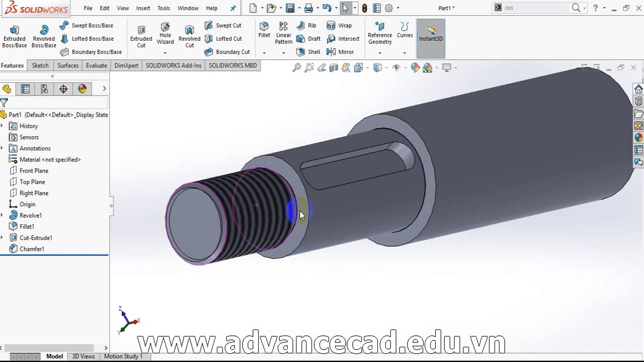Screen dimensions: 644x362
Task: Switch to the 3D Views tab
Action: pos(83,356)
